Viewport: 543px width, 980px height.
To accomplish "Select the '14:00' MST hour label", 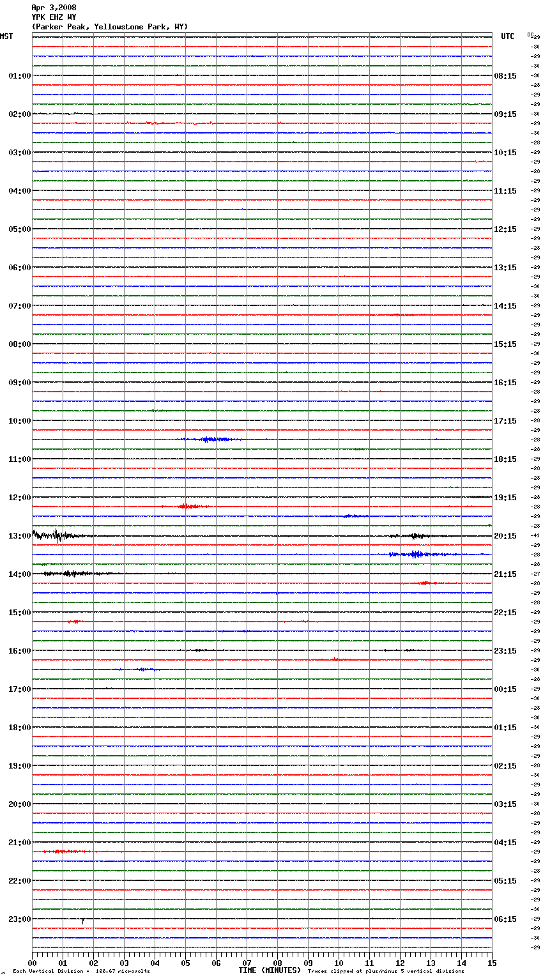I will (x=20, y=574).
